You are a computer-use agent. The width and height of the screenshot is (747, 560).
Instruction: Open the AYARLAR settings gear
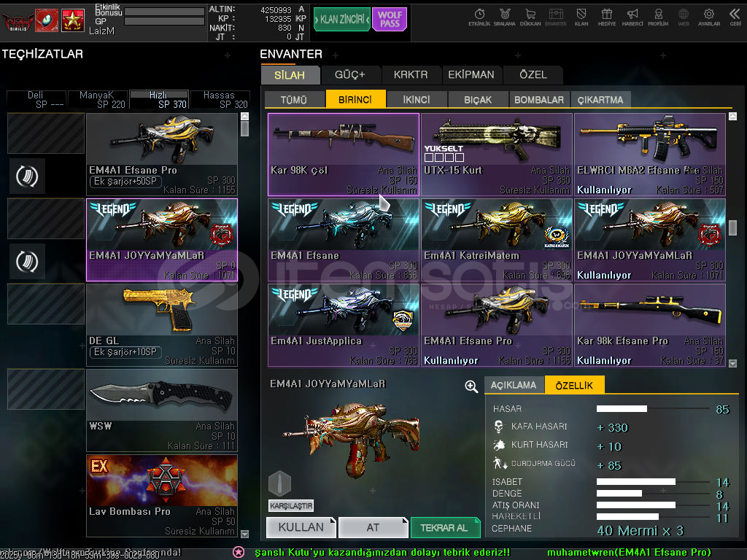[709, 17]
